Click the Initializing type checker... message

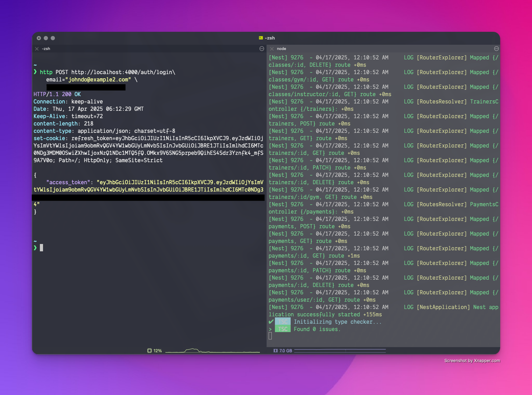338,322
